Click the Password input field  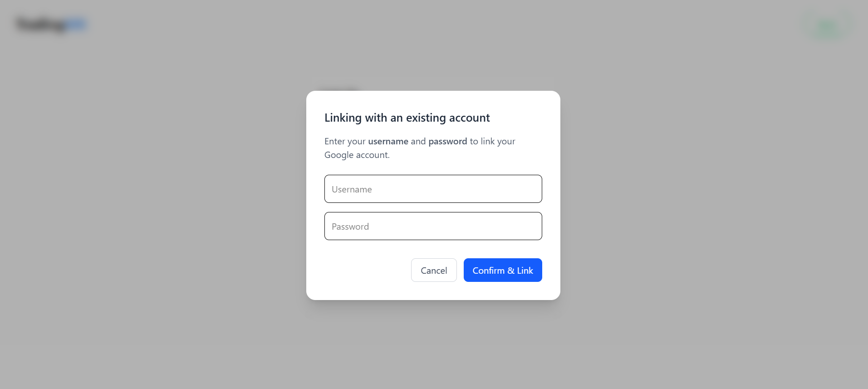(x=433, y=226)
